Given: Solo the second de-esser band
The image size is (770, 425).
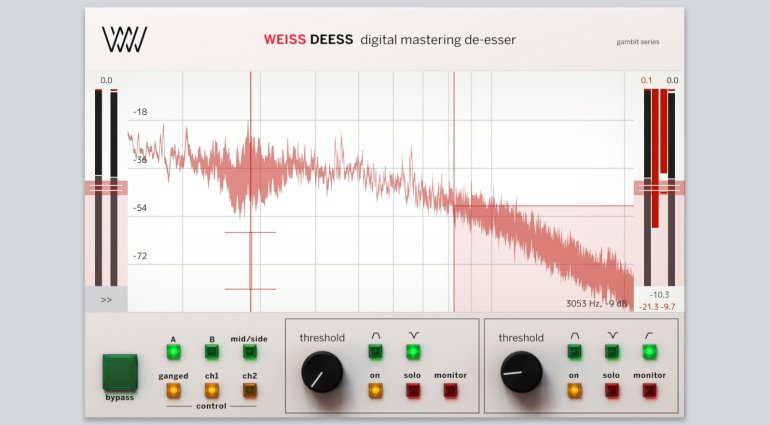Looking at the screenshot, I should (612, 390).
